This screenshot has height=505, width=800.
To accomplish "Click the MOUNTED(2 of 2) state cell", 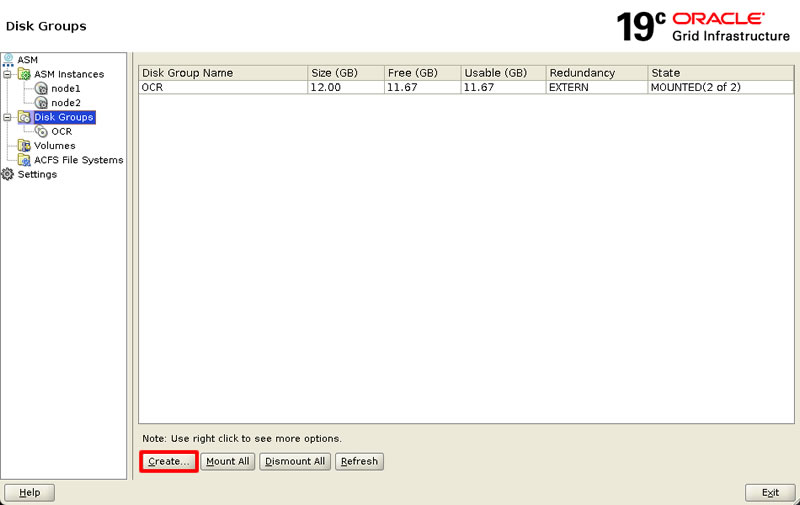I will [720, 87].
